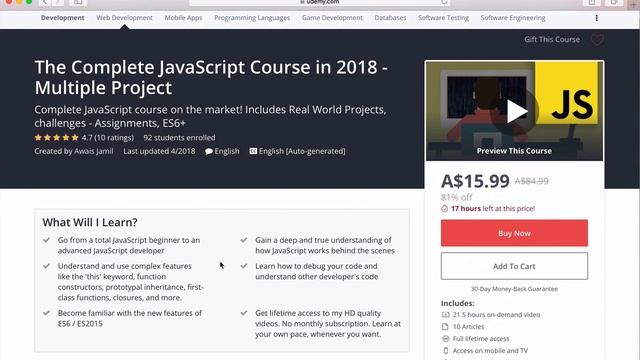Click 30-Day Money-Back Guarantee text
This screenshot has width=640, height=360.
(514, 289)
